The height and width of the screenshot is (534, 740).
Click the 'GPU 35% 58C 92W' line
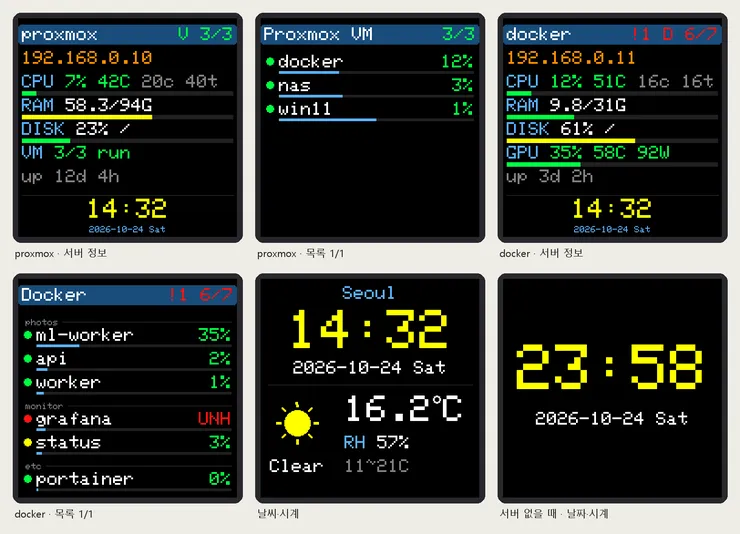tap(588, 152)
